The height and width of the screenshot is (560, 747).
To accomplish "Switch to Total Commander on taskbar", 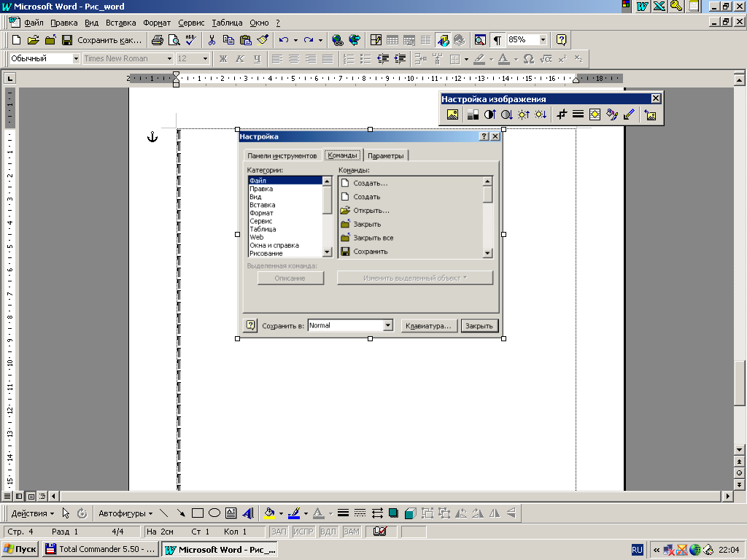I will click(x=101, y=549).
